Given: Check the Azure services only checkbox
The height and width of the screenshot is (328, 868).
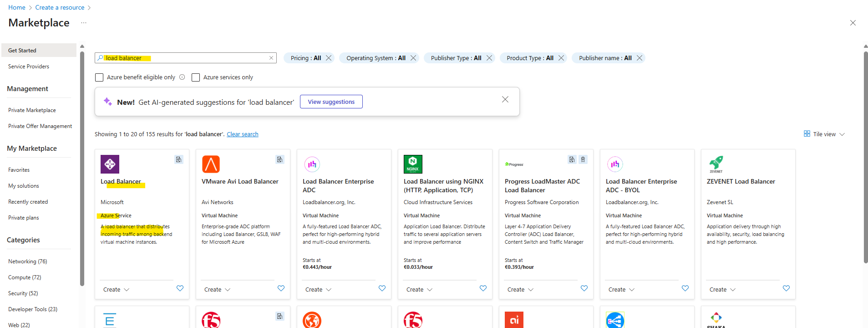Looking at the screenshot, I should click(196, 77).
